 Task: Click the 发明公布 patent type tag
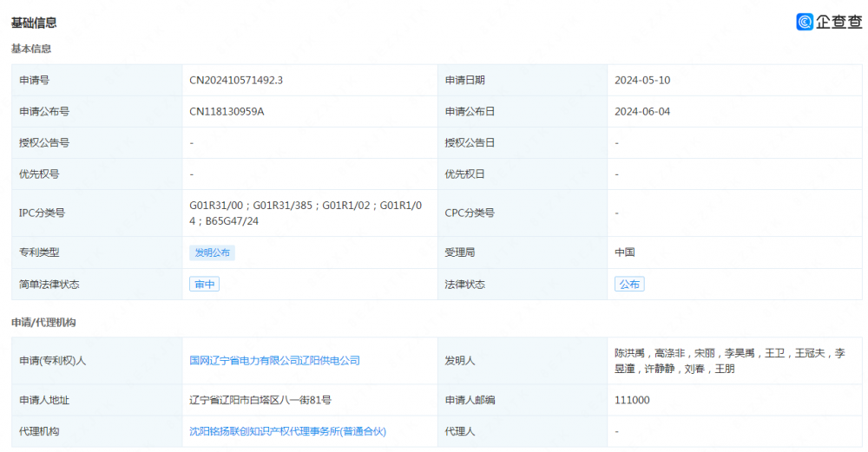point(212,252)
